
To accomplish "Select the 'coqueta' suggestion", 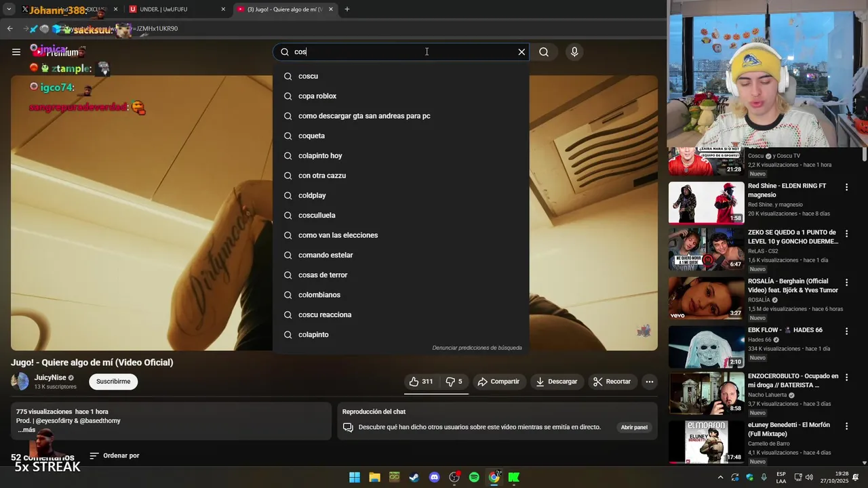I will 401,136.
